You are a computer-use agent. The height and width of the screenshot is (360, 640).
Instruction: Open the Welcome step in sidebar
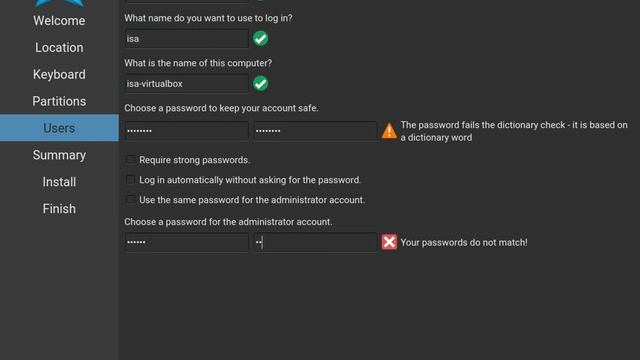pos(59,21)
